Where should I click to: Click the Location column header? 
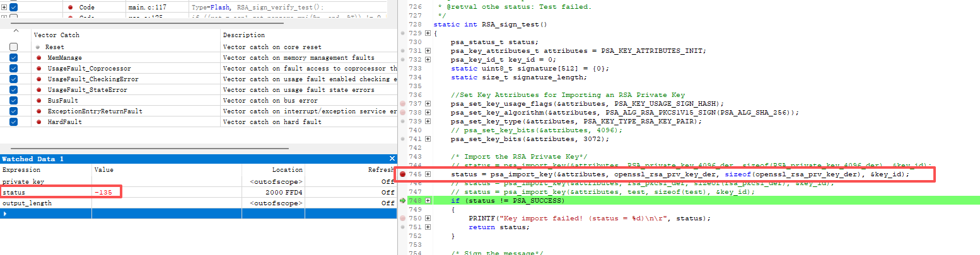coord(288,170)
